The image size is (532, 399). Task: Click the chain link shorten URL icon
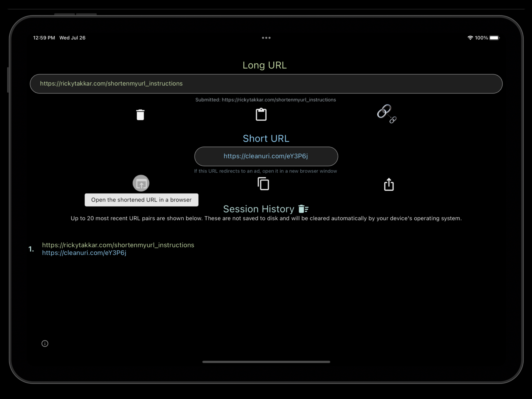coord(387,114)
